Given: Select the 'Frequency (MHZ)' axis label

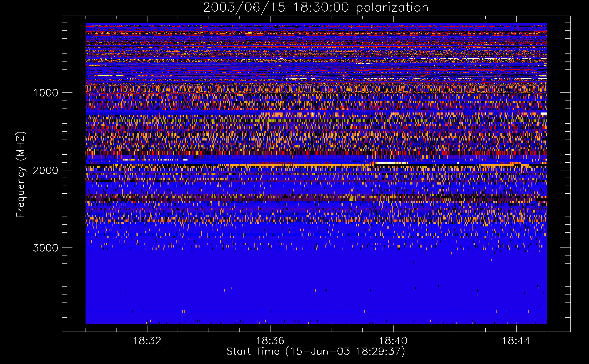Looking at the screenshot, I should [x=20, y=175].
